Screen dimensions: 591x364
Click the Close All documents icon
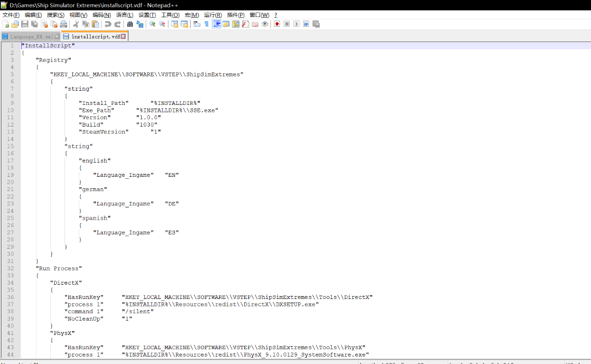click(x=54, y=24)
